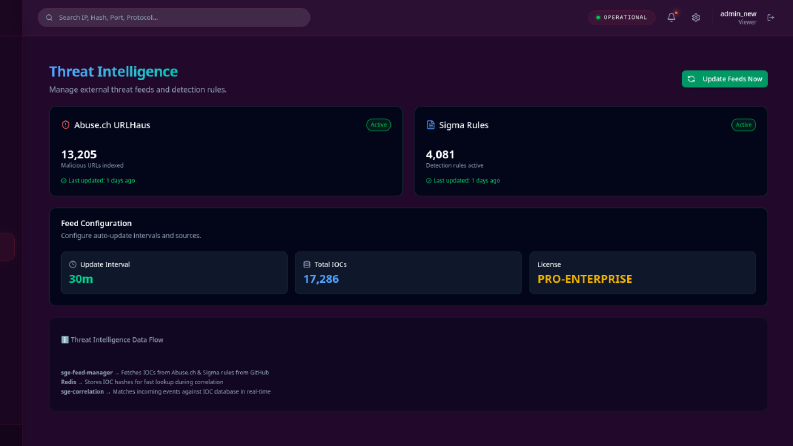Select the 4,081 detection rules value
Viewport: 793px width, 446px height.
440,154
